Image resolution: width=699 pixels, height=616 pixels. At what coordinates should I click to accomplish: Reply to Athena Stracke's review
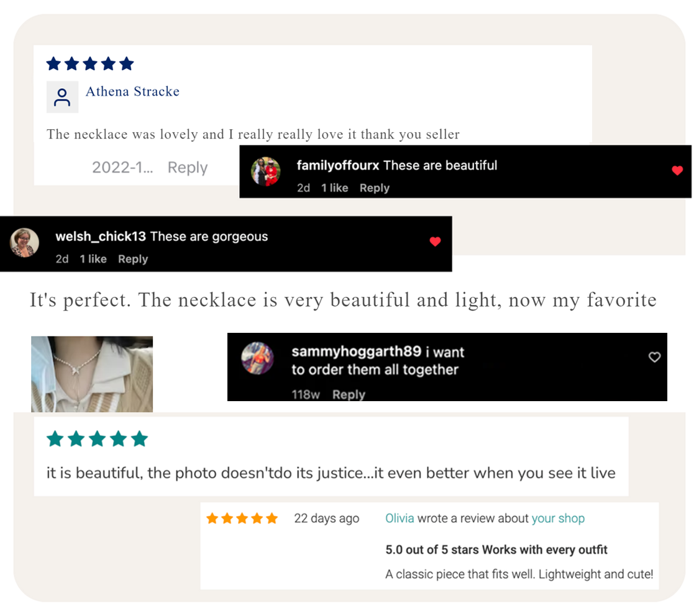point(188,168)
